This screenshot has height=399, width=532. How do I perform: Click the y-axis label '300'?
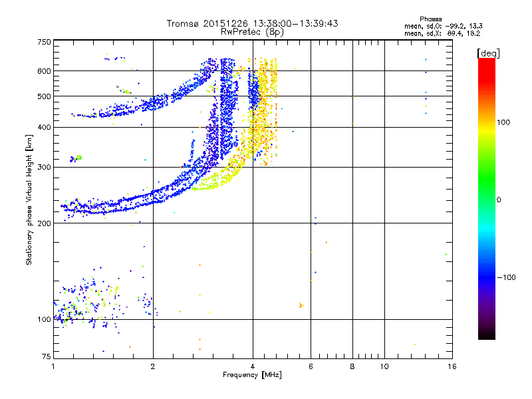pyautogui.click(x=44, y=167)
